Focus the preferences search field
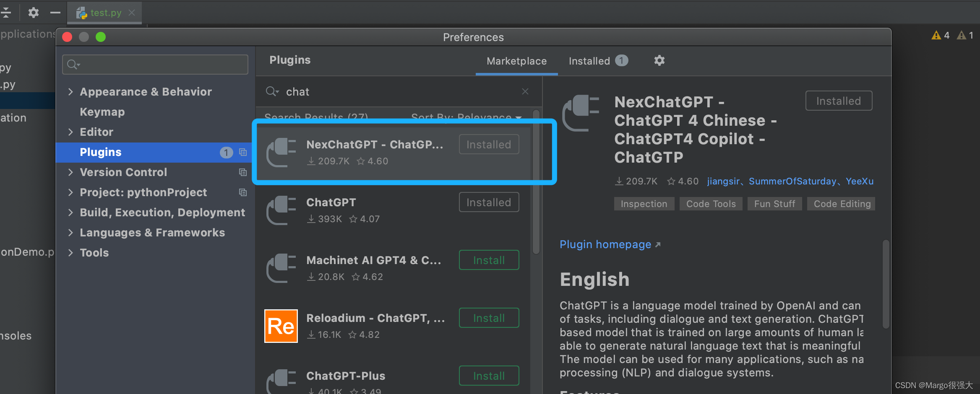 click(x=155, y=65)
